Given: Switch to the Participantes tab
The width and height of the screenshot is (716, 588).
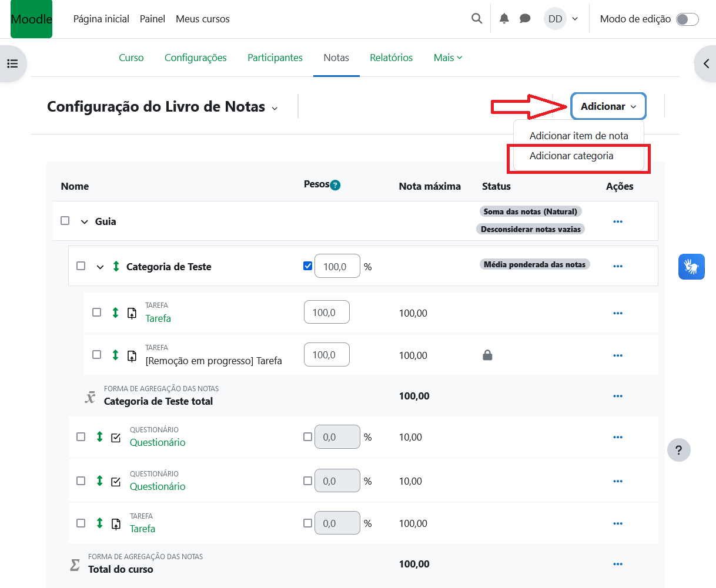Looking at the screenshot, I should (x=275, y=58).
